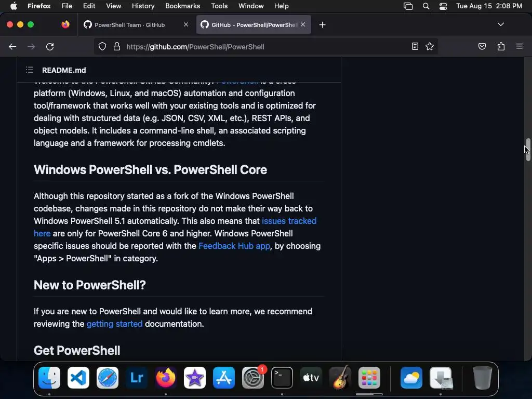Viewport: 532px width, 399px height.
Task: Open Control Center in menu bar
Action: click(443, 6)
